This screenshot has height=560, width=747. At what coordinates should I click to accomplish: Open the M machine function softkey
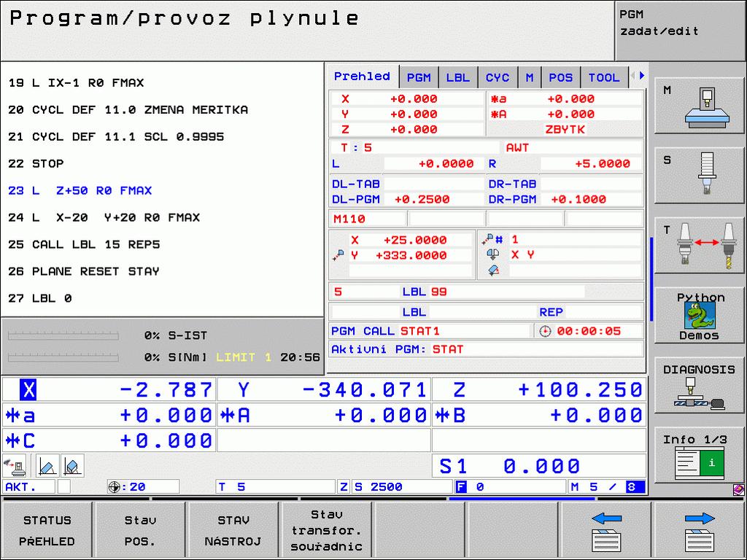tap(699, 106)
